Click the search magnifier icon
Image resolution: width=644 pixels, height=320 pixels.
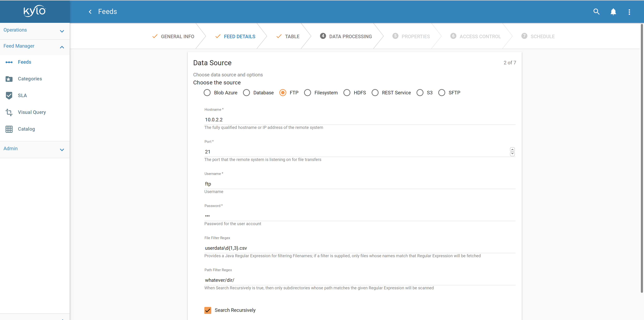point(596,12)
